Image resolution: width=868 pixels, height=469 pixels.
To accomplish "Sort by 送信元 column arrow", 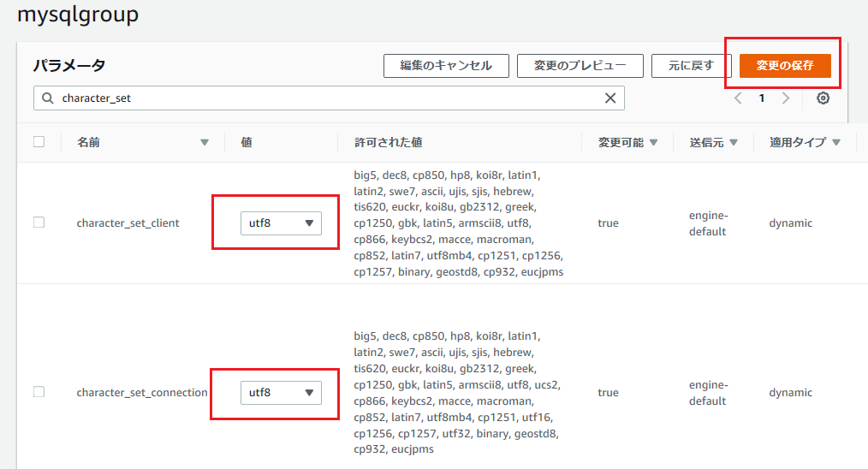I will click(734, 142).
